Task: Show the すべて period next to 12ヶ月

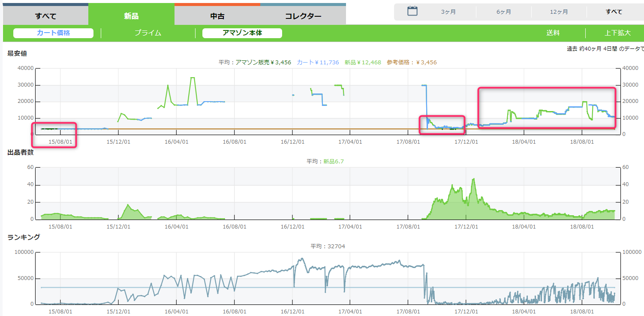Action: pyautogui.click(x=614, y=12)
